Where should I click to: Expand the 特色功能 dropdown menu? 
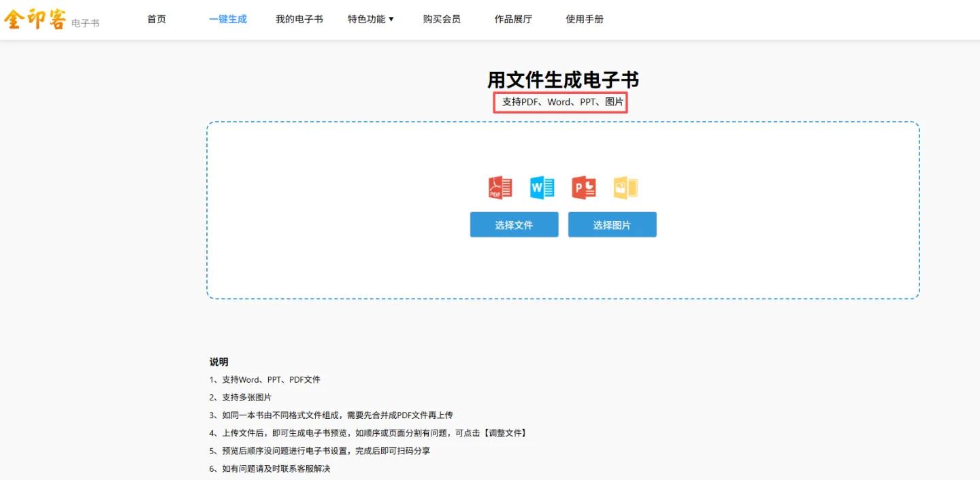(x=371, y=19)
